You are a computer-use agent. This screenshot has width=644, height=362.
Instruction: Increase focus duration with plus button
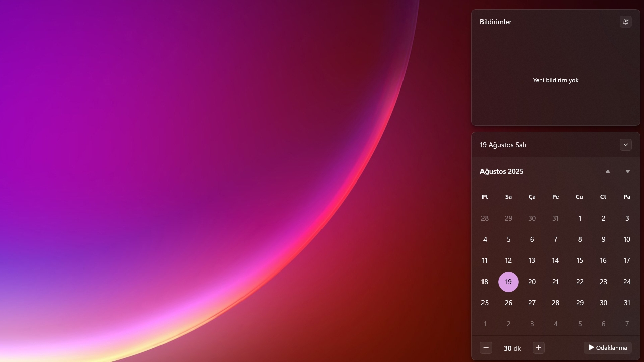[538, 348]
